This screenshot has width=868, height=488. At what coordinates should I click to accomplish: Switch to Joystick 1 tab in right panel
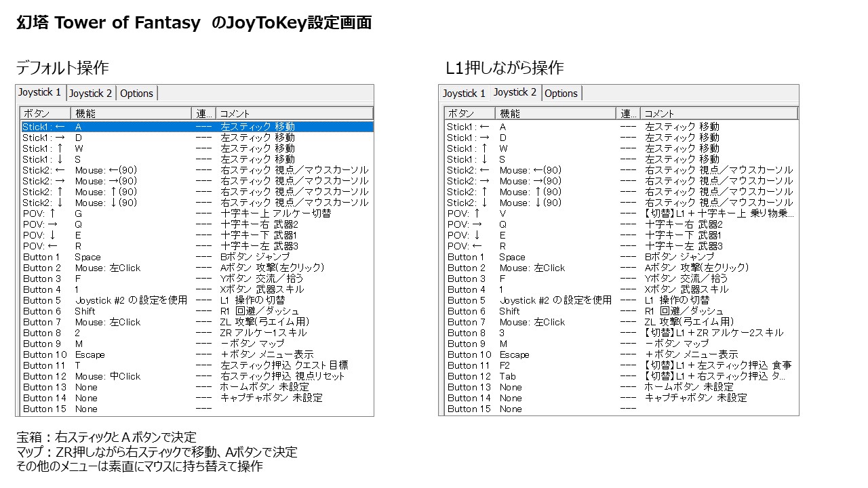(465, 94)
